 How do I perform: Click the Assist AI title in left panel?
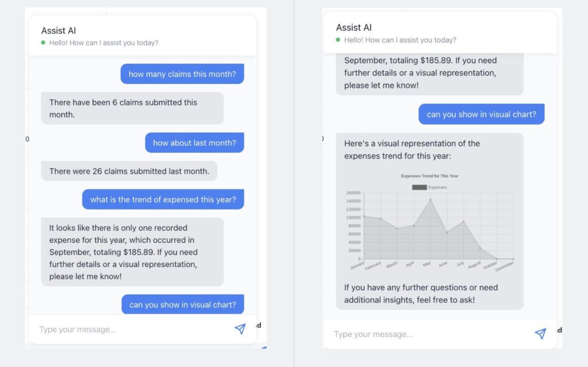59,30
